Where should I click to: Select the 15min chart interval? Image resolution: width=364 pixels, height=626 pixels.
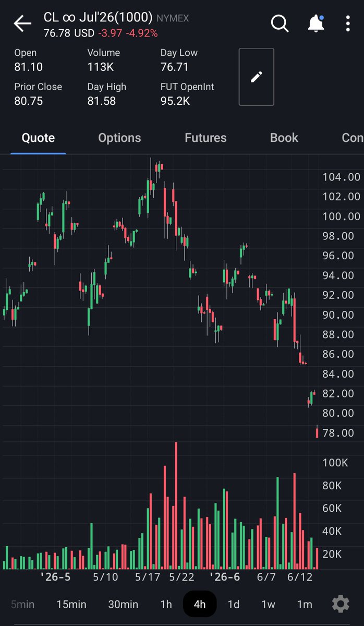[71, 604]
